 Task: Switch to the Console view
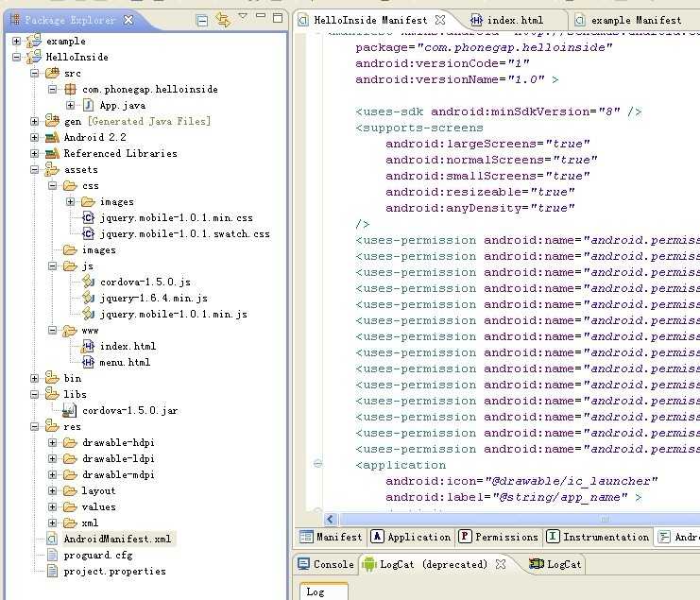click(326, 565)
